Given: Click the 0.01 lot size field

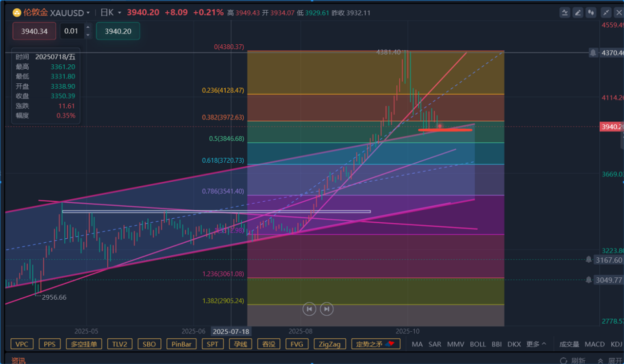Looking at the screenshot, I should click(x=72, y=31).
